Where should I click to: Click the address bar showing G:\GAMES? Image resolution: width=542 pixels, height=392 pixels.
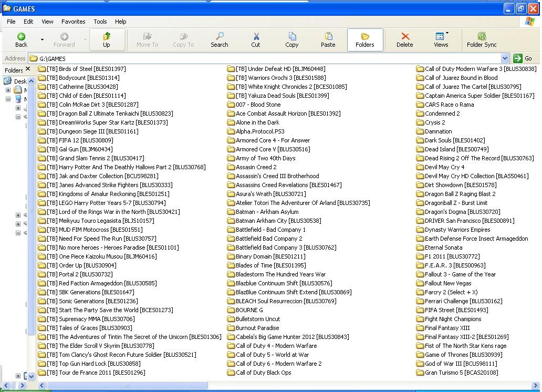[x=264, y=58]
